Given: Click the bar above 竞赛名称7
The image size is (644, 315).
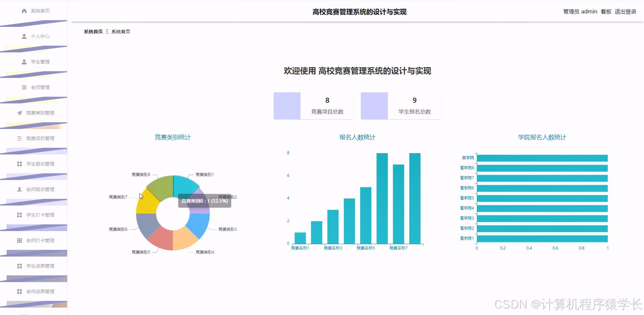Looking at the screenshot, I should pyautogui.click(x=399, y=204).
